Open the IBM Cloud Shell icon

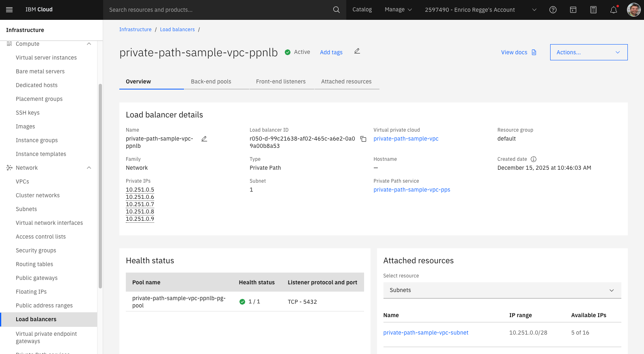(x=573, y=10)
